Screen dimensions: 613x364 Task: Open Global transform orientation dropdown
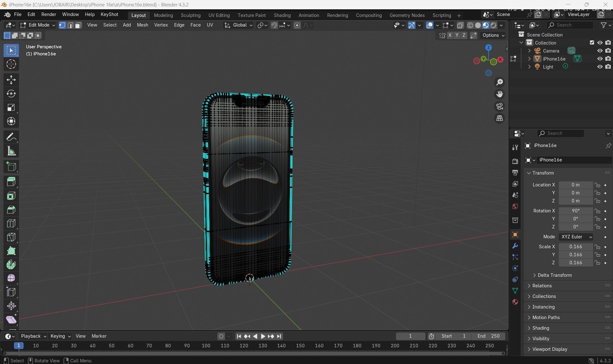[x=238, y=25]
